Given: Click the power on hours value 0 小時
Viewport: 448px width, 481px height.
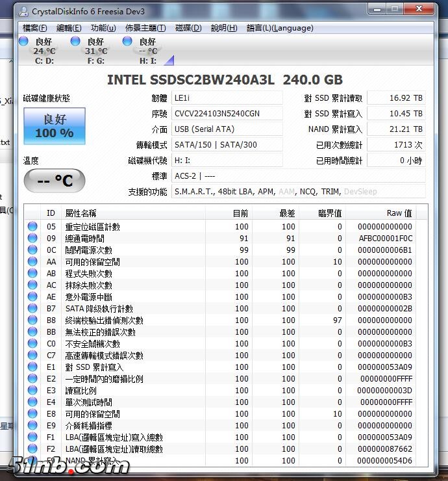Looking at the screenshot, I should pos(396,161).
